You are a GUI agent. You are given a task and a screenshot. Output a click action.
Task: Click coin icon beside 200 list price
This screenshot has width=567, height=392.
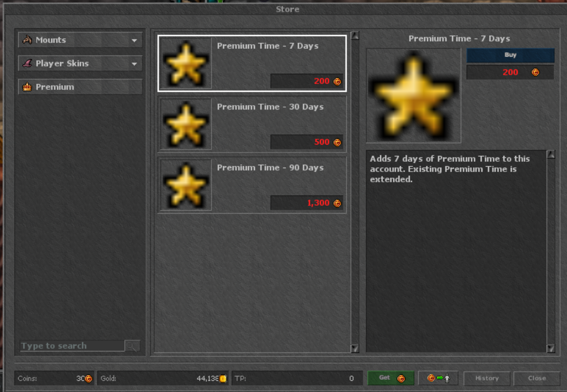click(337, 82)
